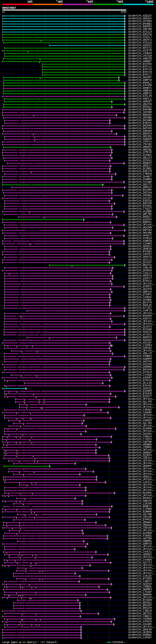Click the cyan ~100% identity legend segment
This screenshot has height=644, width=156.
[x=138, y=4]
